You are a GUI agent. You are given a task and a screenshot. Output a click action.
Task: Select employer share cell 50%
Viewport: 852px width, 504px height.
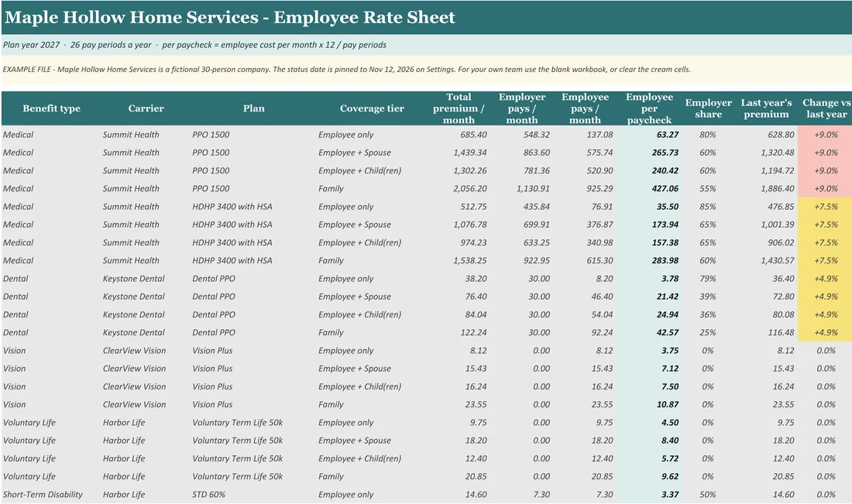707,494
